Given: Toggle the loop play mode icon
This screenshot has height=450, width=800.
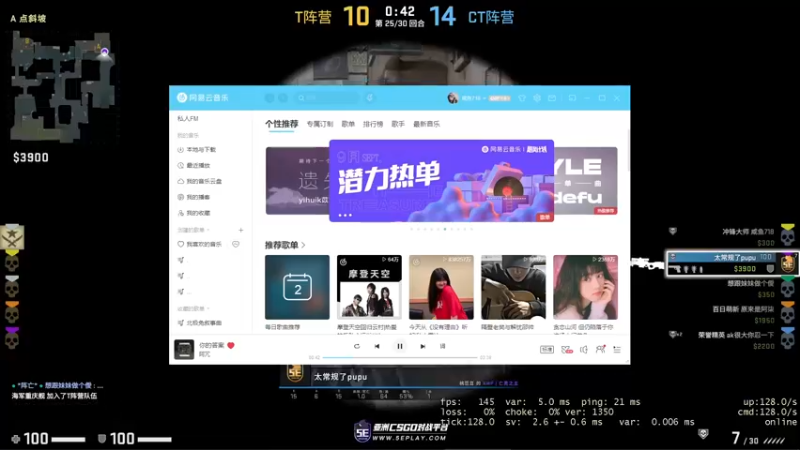Looking at the screenshot, I should (357, 346).
